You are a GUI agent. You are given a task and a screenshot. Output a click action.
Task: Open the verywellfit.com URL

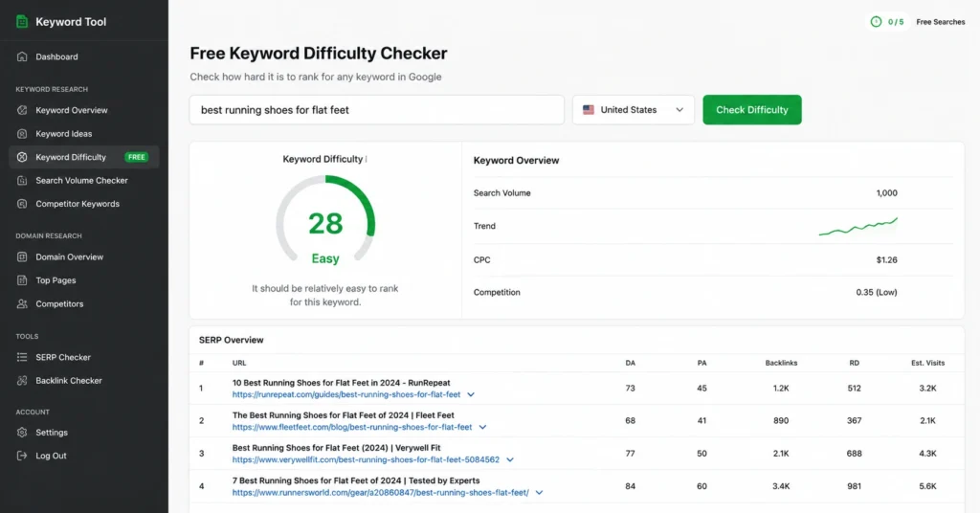(366, 460)
